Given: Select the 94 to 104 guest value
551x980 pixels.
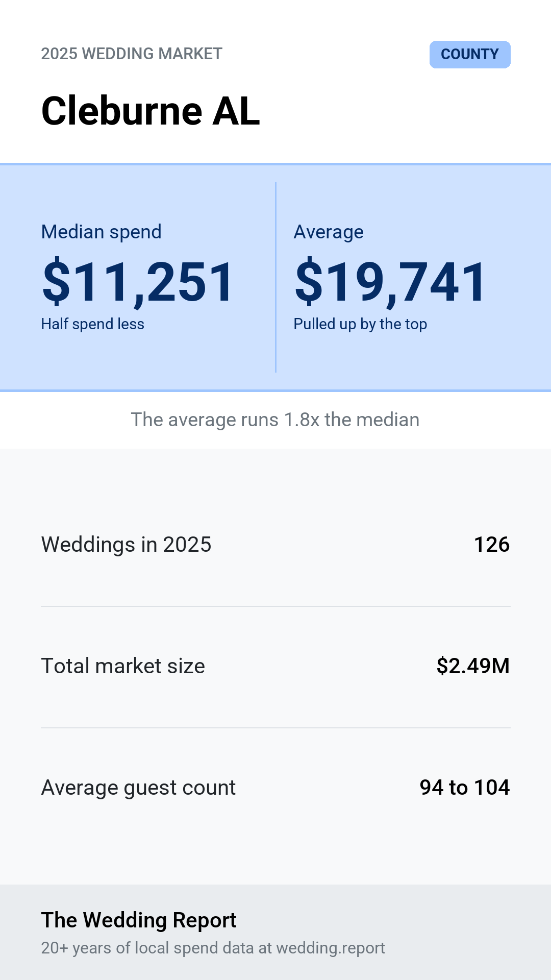Looking at the screenshot, I should click(x=465, y=788).
